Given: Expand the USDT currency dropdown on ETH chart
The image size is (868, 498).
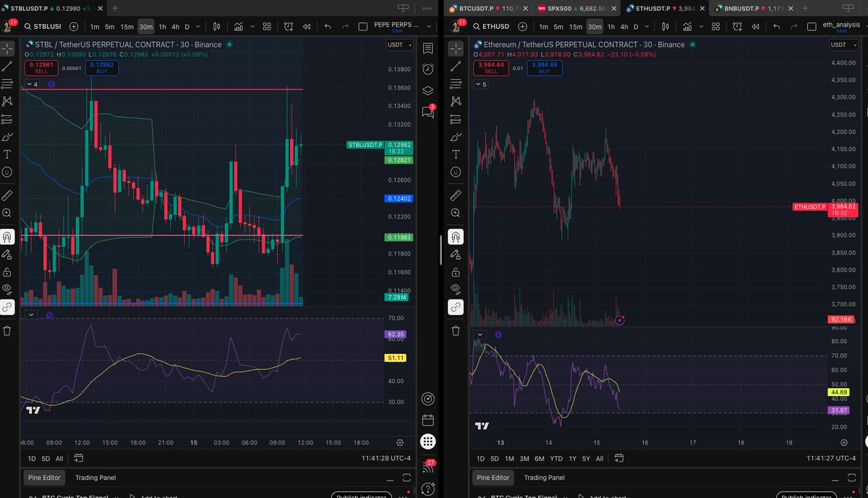Looking at the screenshot, I should [843, 45].
